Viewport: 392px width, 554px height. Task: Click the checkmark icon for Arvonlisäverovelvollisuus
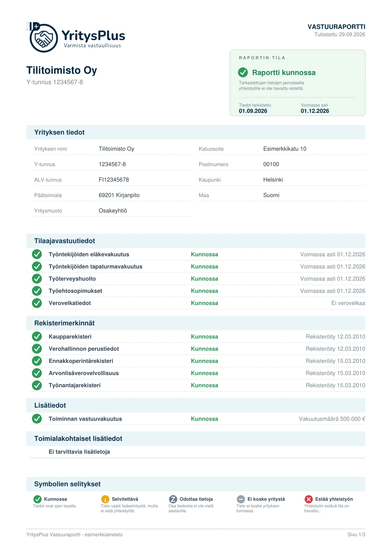tap(37, 373)
